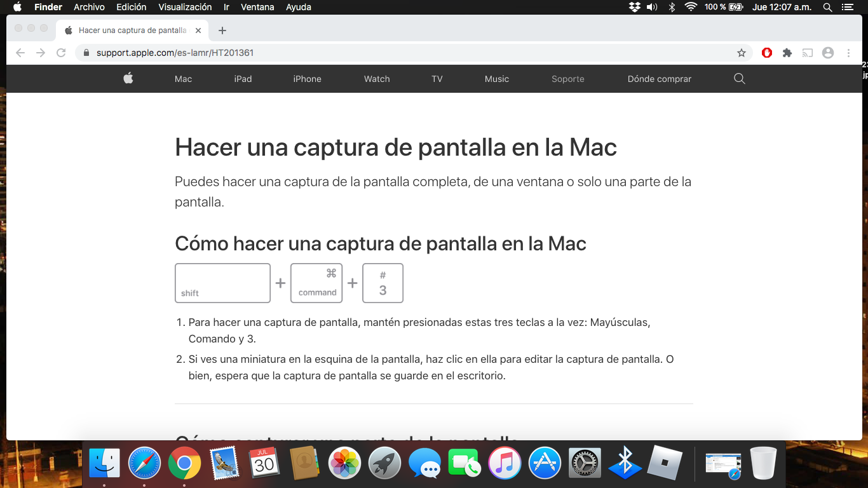
Task: Click the Cast icon in Chrome toolbar
Action: [x=808, y=53]
